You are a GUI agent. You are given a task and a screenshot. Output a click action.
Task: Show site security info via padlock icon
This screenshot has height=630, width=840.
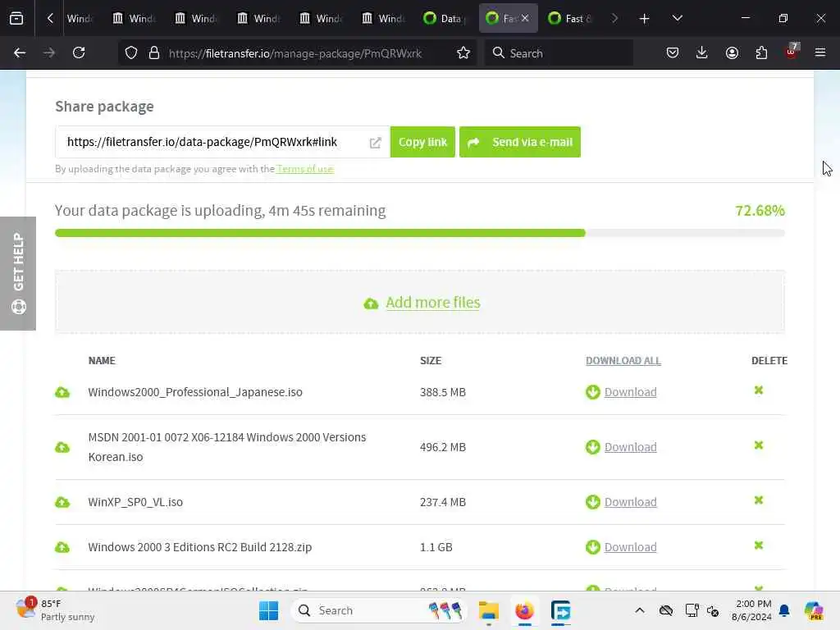tap(154, 53)
